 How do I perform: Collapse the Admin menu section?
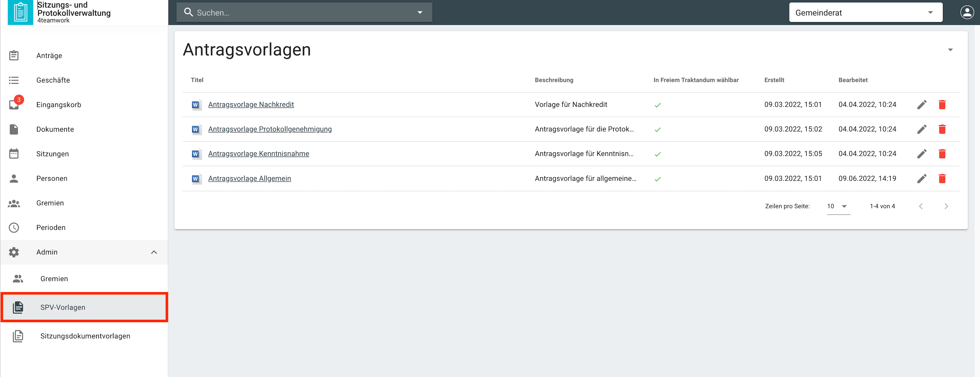154,252
